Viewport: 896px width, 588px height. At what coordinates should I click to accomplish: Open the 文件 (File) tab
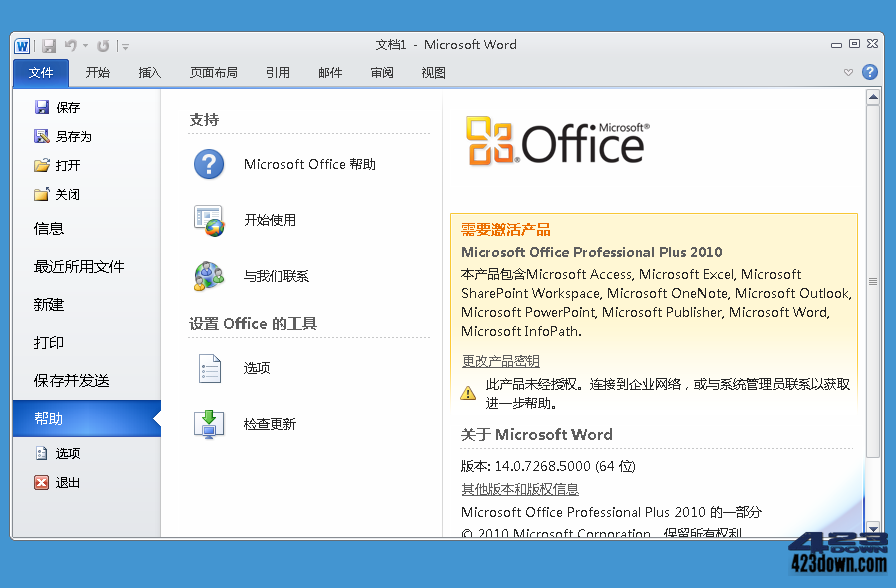pyautogui.click(x=41, y=73)
